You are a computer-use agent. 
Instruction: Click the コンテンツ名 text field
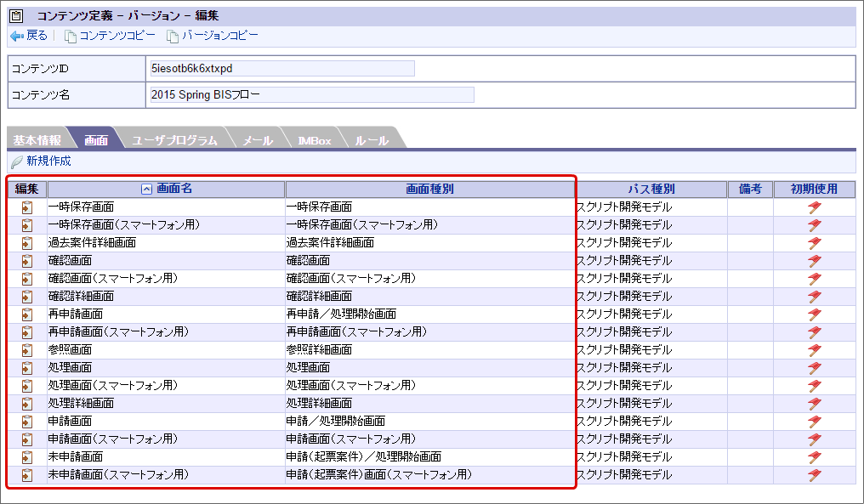tap(311, 94)
